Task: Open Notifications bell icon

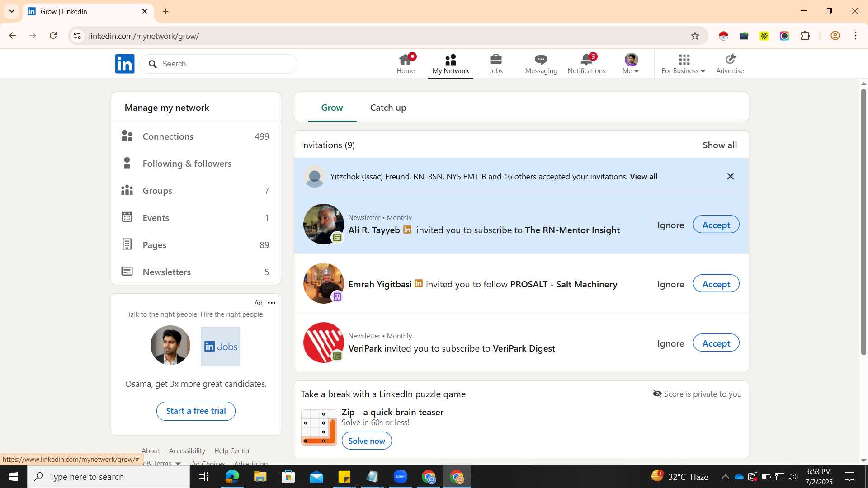Action: point(586,64)
